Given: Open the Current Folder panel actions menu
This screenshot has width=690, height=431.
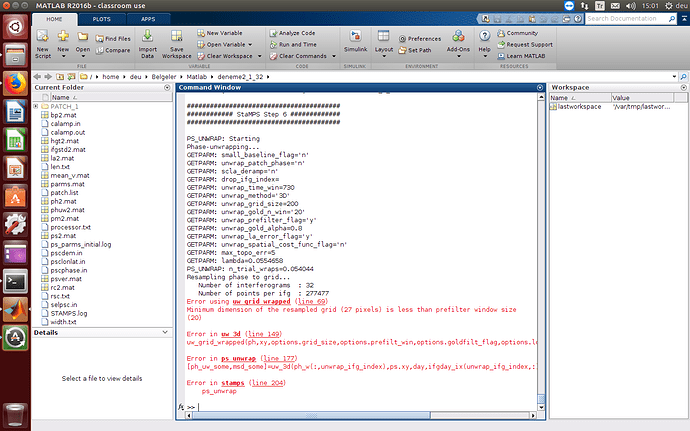Looking at the screenshot, I should coord(167,88).
